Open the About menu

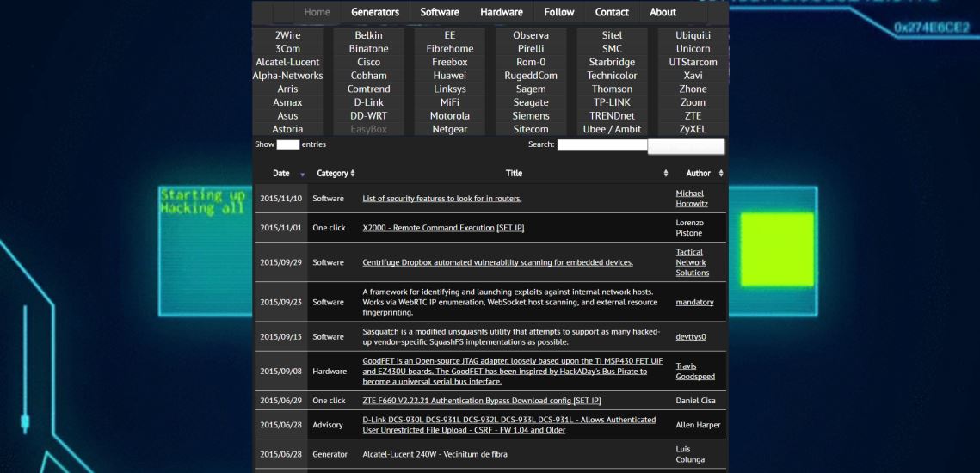(663, 12)
